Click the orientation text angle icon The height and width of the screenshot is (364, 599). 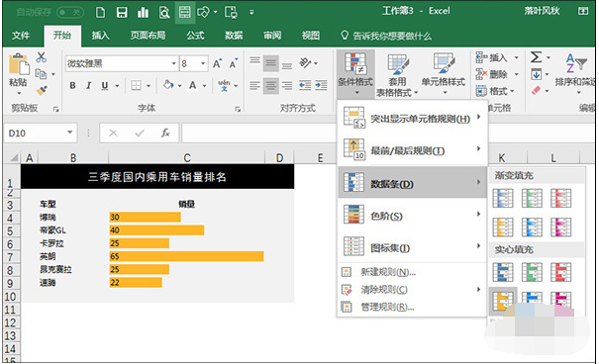305,62
